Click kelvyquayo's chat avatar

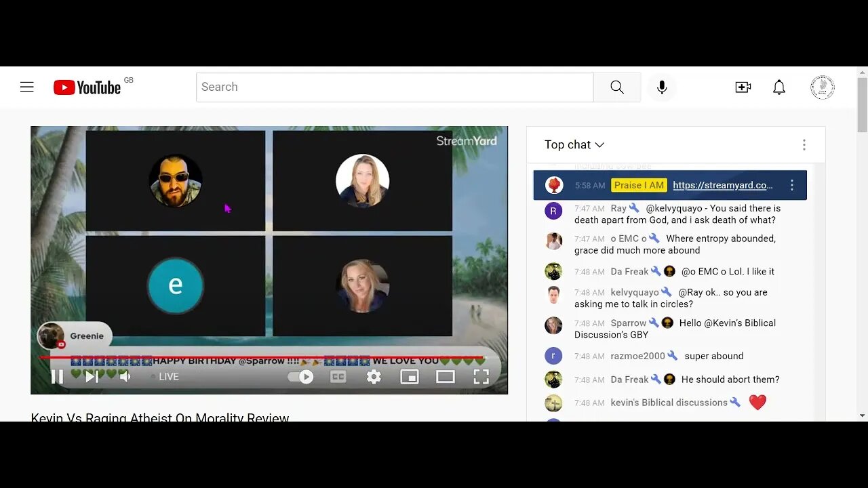pos(553,295)
